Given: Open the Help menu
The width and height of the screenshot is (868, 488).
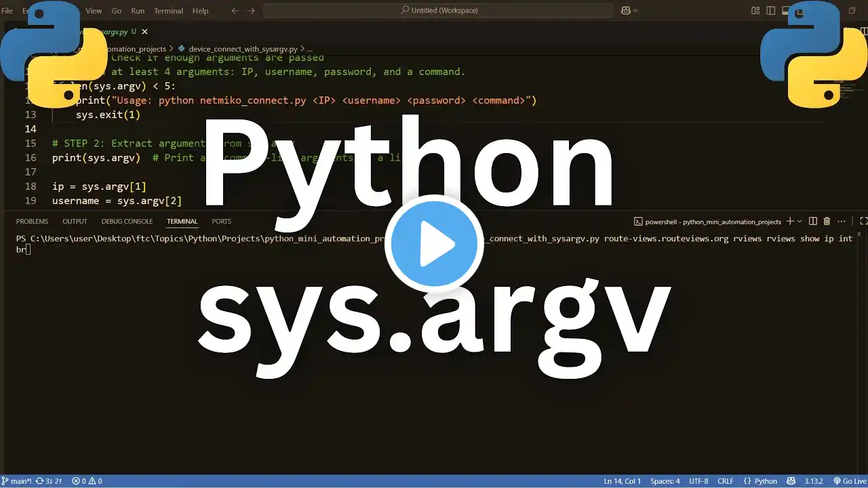Looking at the screenshot, I should (x=200, y=11).
